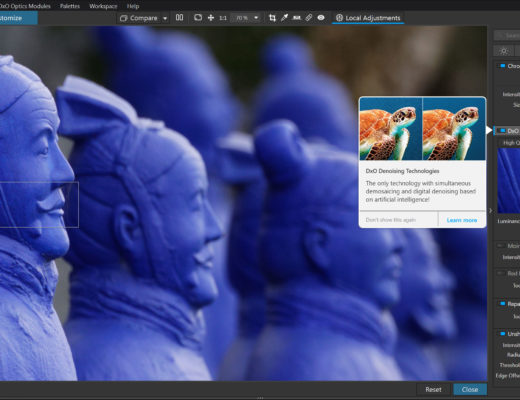Select the white balance eyedropper tool
The height and width of the screenshot is (400, 520).
coord(284,18)
